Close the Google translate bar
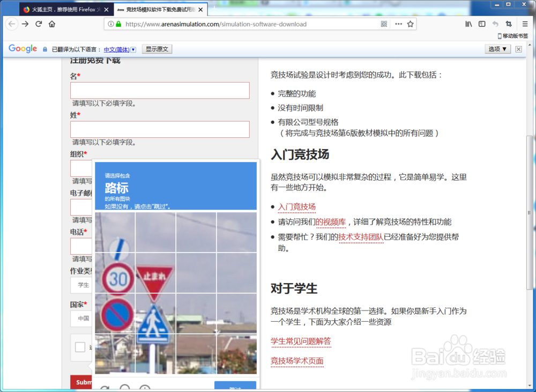The width and height of the screenshot is (536, 392). (x=518, y=49)
